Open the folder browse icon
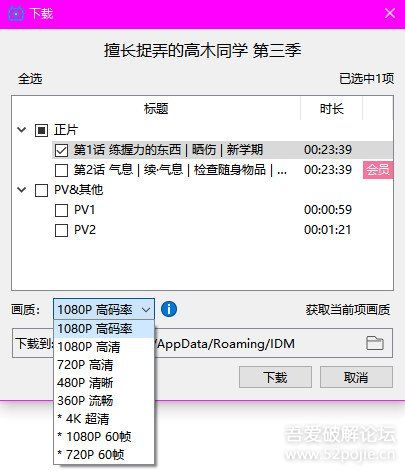Viewport: 405px width, 471px height. click(375, 343)
